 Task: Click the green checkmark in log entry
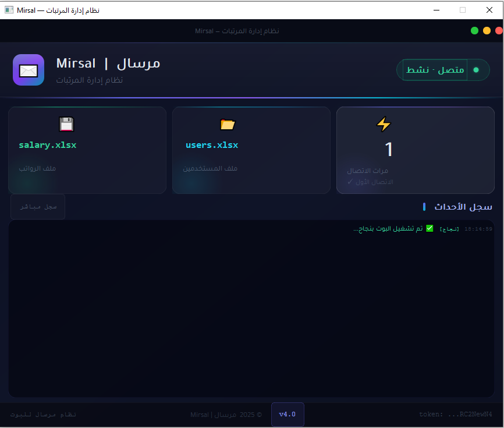(430, 228)
